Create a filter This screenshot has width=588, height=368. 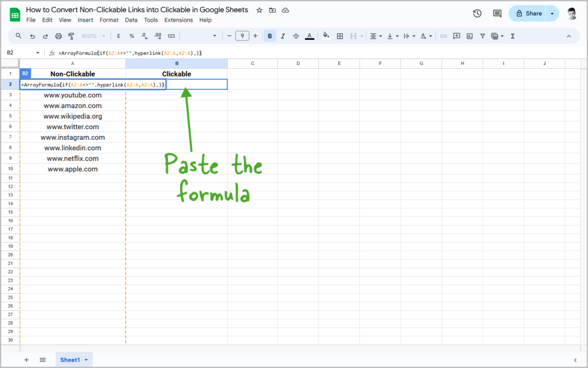[483, 36]
